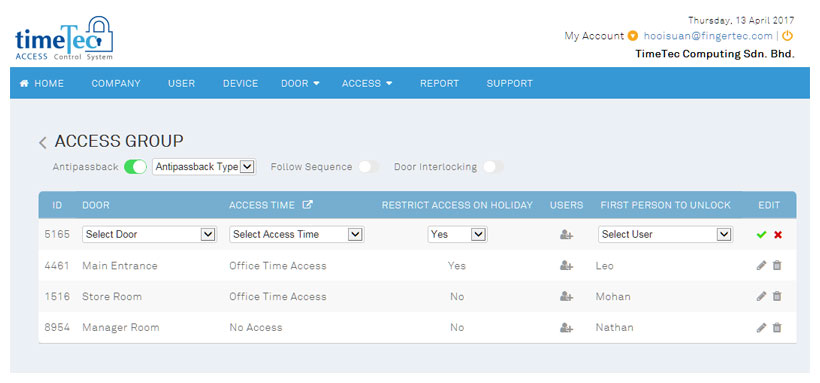
Task: Expand the Select Access Time dropdown
Action: 297,235
